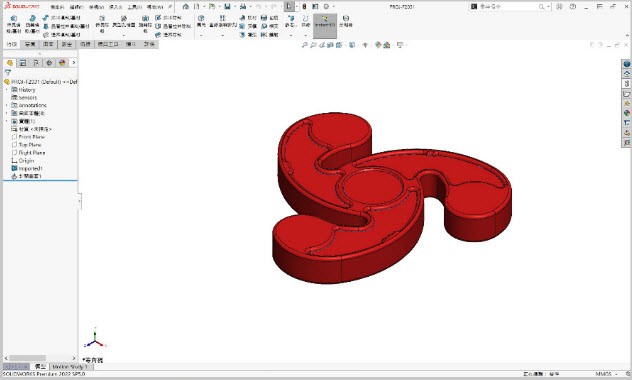This screenshot has width=632, height=380.
Task: Open Options gear icon in the title bar
Action: tap(326, 6)
